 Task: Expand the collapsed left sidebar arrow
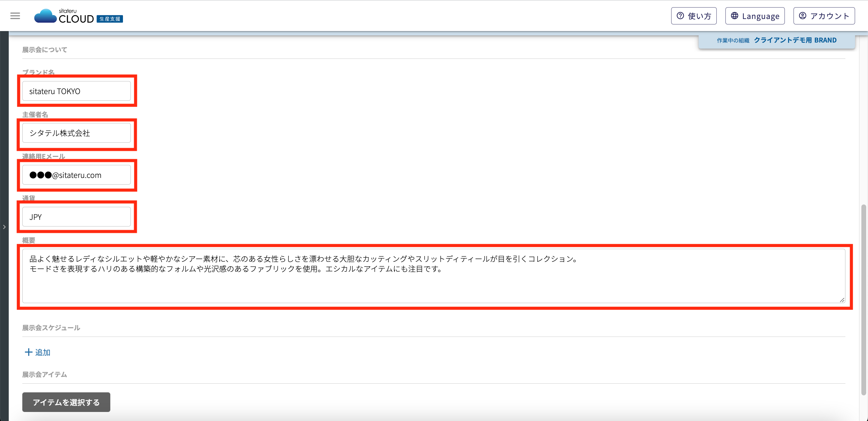(5, 227)
